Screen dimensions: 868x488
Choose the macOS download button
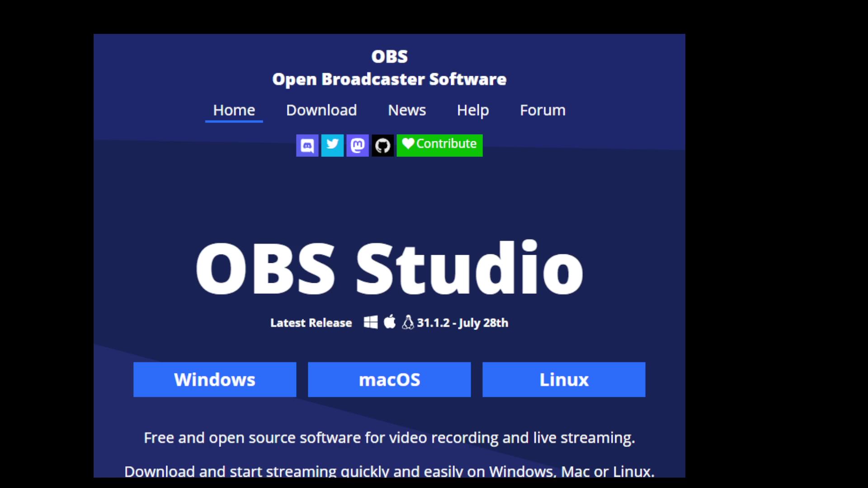coord(389,380)
